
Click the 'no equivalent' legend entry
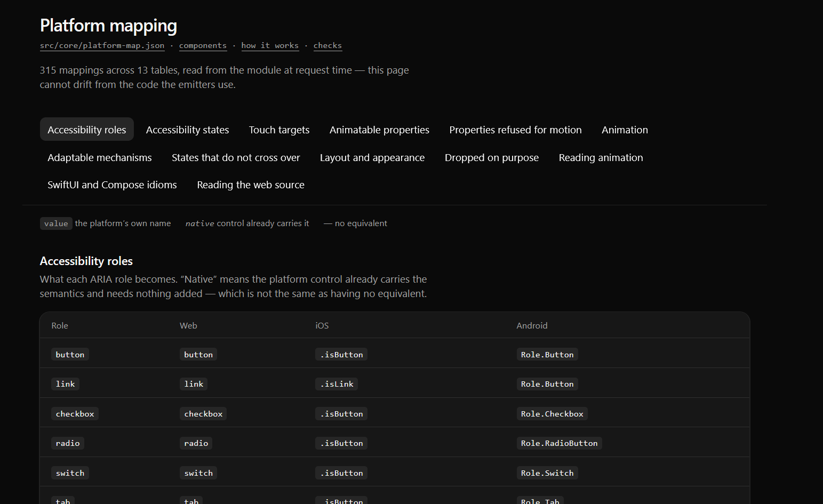point(355,223)
